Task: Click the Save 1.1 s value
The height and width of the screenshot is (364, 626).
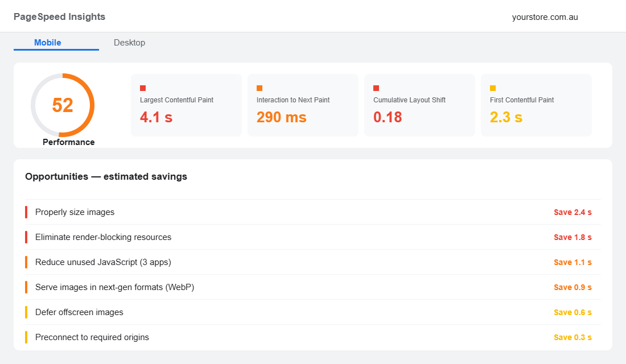Action: click(573, 262)
